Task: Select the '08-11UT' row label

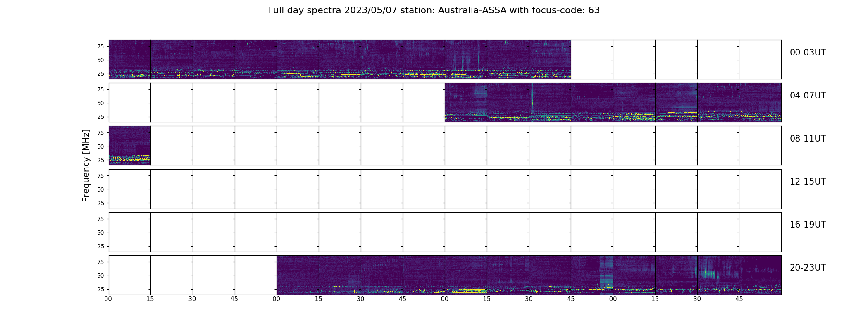Action: tap(808, 139)
